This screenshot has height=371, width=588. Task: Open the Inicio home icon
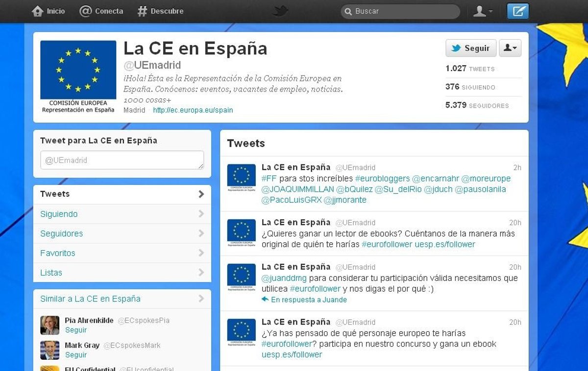(37, 11)
